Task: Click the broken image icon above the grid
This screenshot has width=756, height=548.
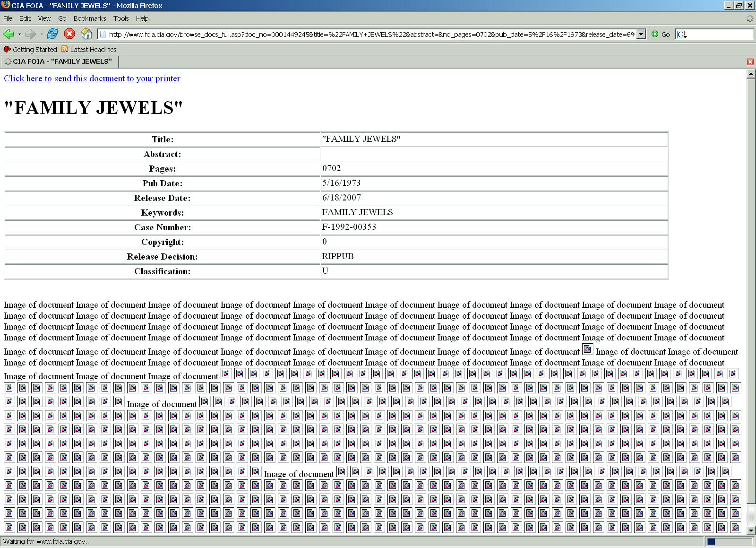Action: pos(587,349)
